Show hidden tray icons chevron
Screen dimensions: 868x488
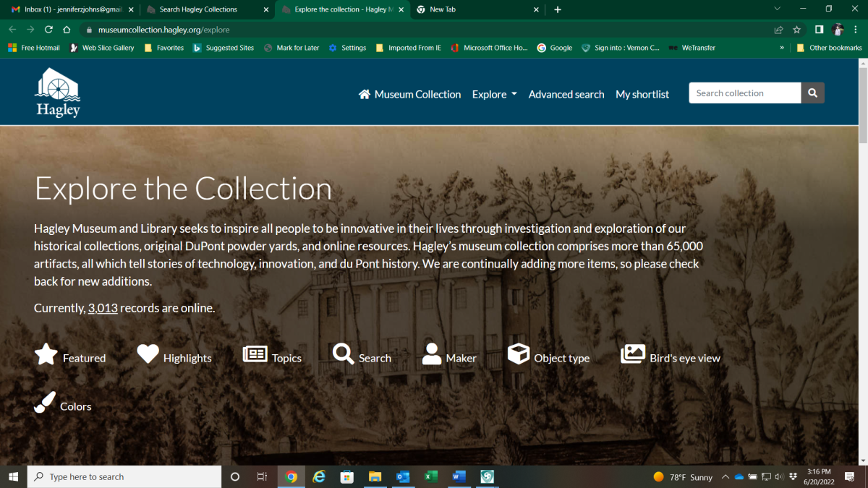(725, 477)
